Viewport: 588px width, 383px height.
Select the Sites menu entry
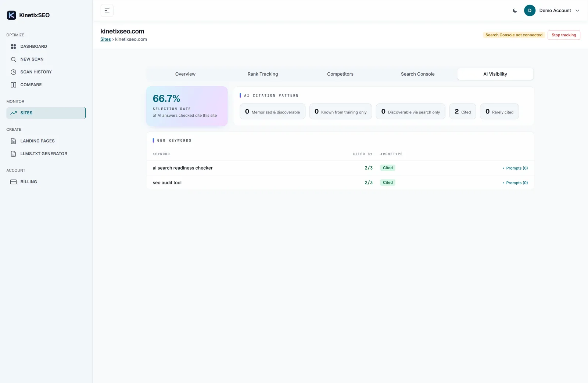(x=46, y=113)
